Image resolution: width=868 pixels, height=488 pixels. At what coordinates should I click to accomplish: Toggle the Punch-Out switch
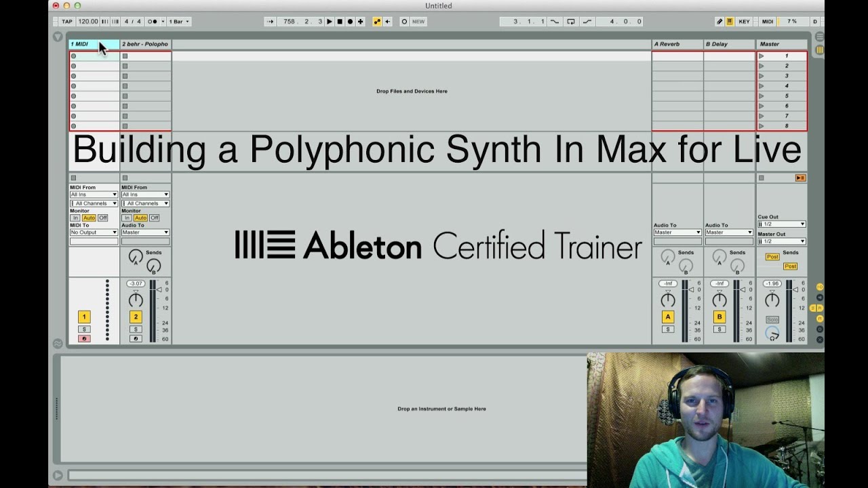[587, 22]
